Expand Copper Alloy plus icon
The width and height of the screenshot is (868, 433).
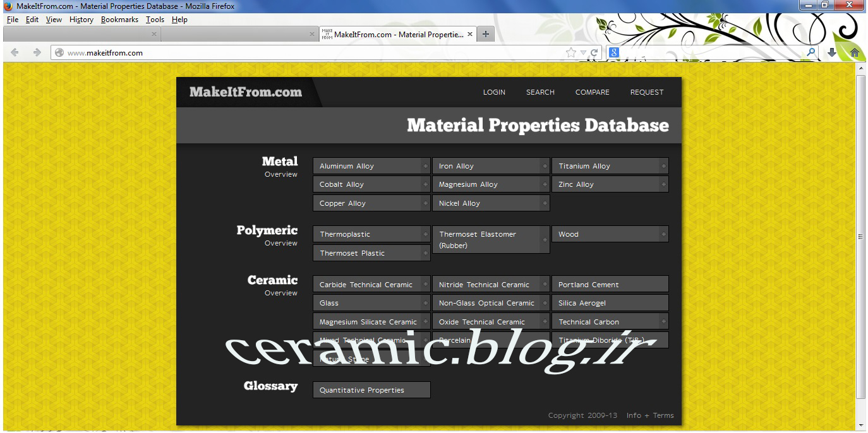pos(425,203)
